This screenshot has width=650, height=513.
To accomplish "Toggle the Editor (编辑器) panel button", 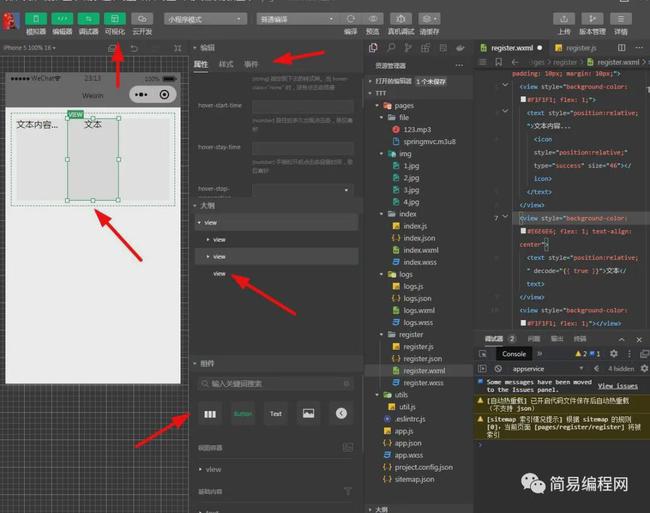I will pyautogui.click(x=62, y=19).
